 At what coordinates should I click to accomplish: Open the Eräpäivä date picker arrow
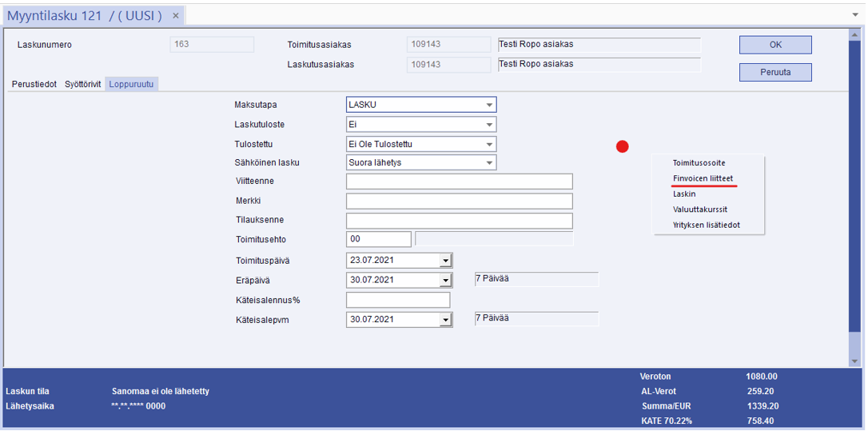[445, 280]
